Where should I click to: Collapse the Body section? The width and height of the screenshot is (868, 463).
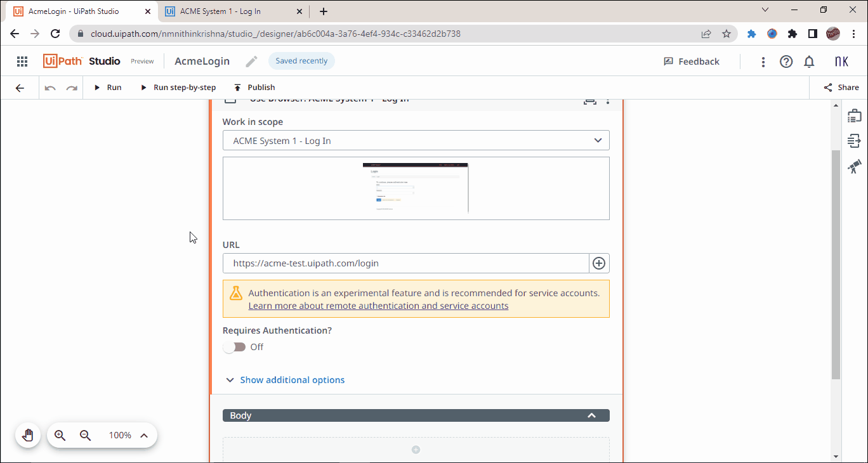[591, 415]
